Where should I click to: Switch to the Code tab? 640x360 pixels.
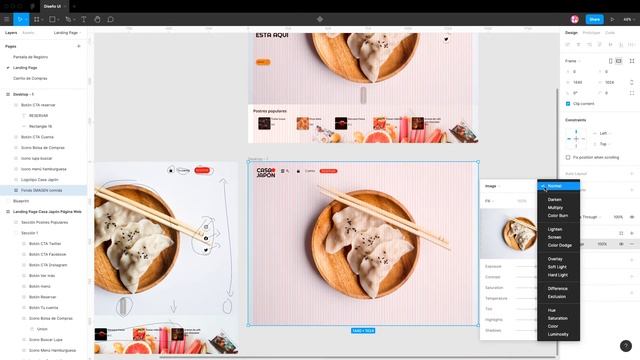pyautogui.click(x=610, y=33)
